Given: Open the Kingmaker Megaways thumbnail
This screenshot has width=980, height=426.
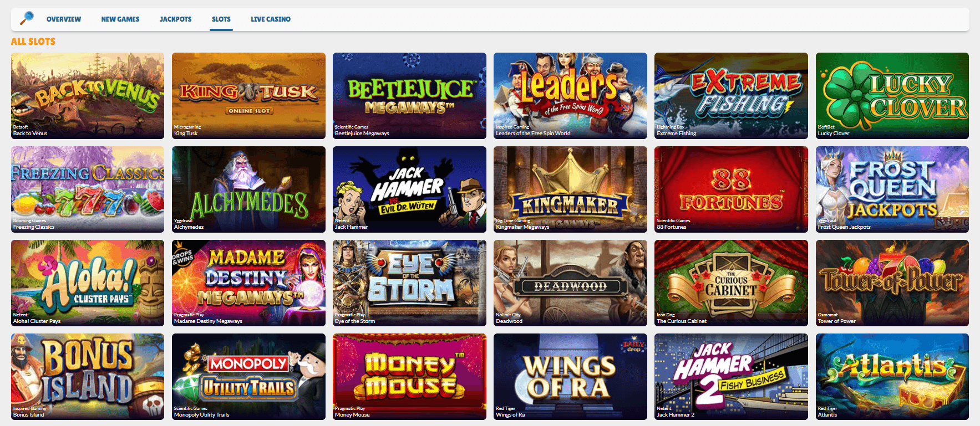Looking at the screenshot, I should (x=570, y=189).
